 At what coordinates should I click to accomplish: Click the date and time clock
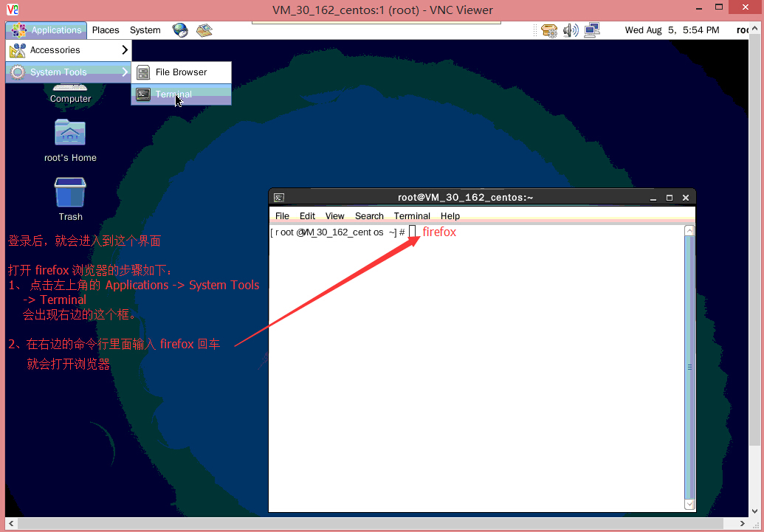click(672, 30)
